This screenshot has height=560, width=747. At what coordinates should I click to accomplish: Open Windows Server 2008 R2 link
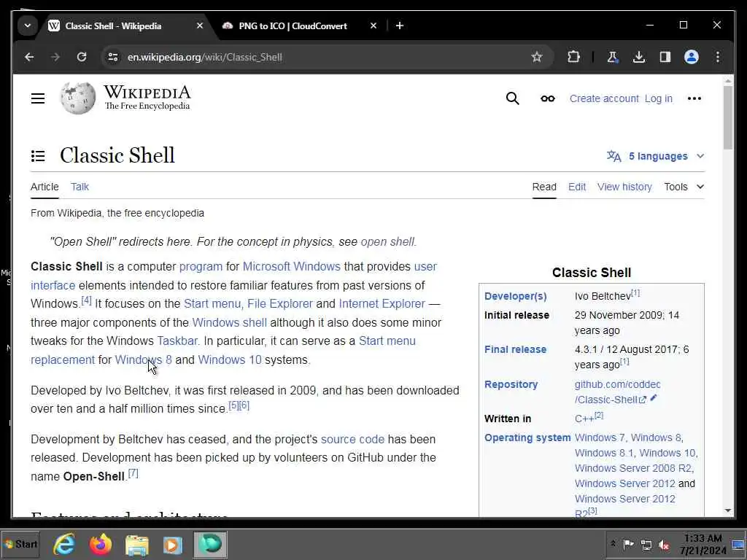[x=633, y=468]
